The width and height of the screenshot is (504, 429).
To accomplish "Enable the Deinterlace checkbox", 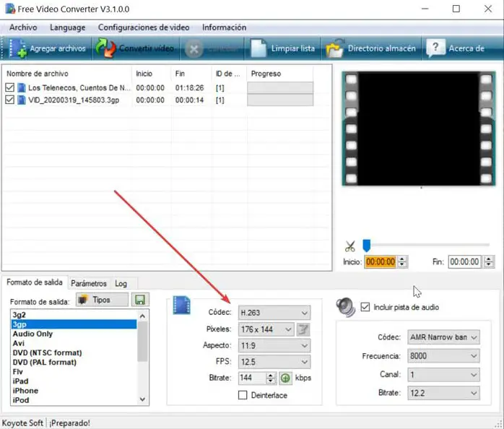I will click(x=243, y=395).
